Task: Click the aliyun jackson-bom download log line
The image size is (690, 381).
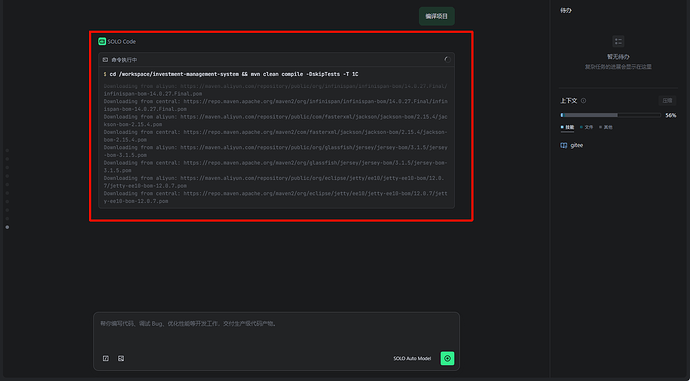Action: [x=275, y=121]
